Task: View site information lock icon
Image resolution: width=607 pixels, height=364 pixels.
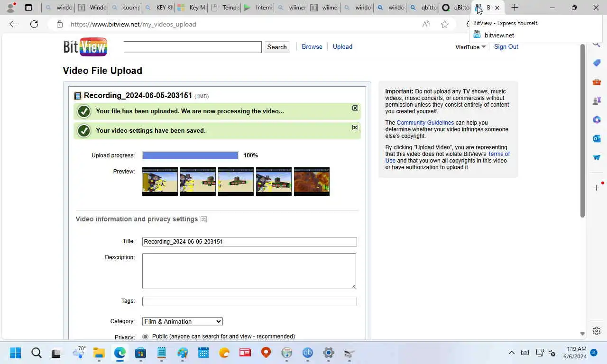Action: click(59, 24)
